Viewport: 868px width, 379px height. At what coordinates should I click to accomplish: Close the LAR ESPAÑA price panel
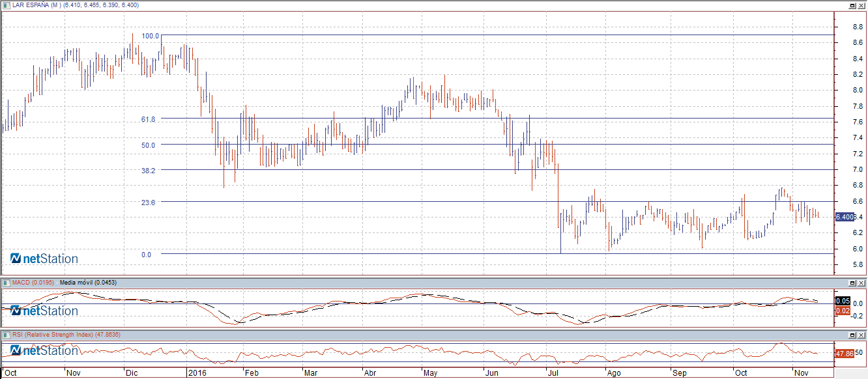(x=861, y=5)
